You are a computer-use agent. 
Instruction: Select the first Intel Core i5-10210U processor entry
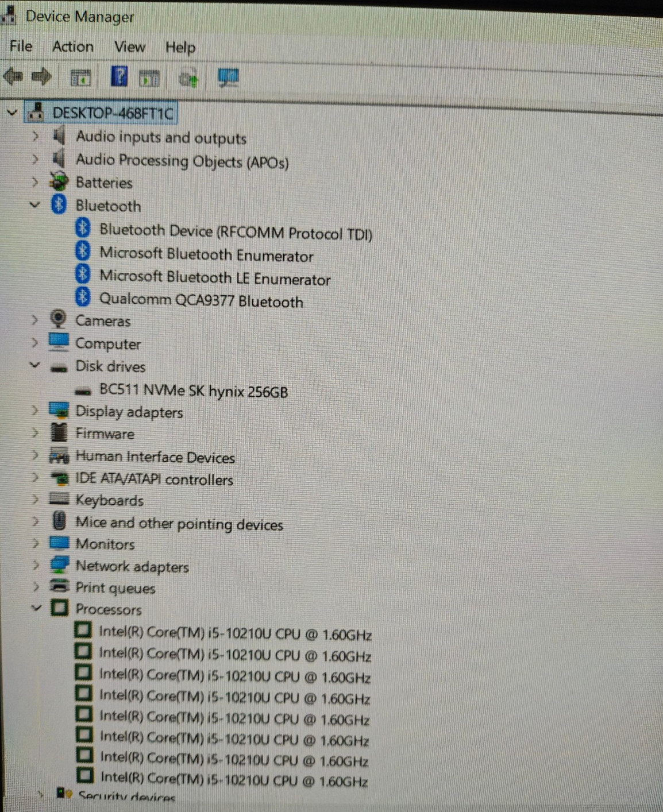[236, 633]
